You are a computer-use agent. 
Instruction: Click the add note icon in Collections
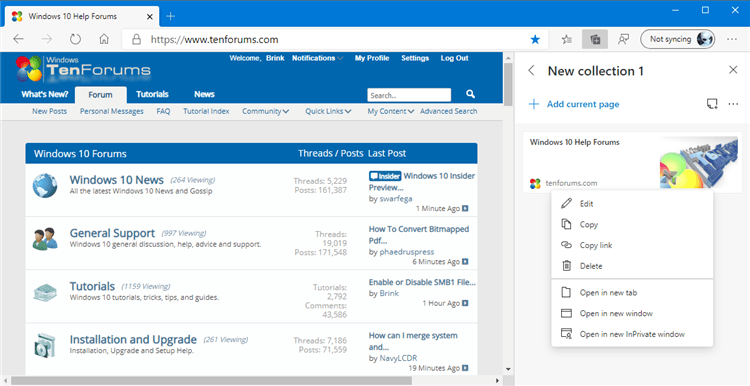coord(712,104)
